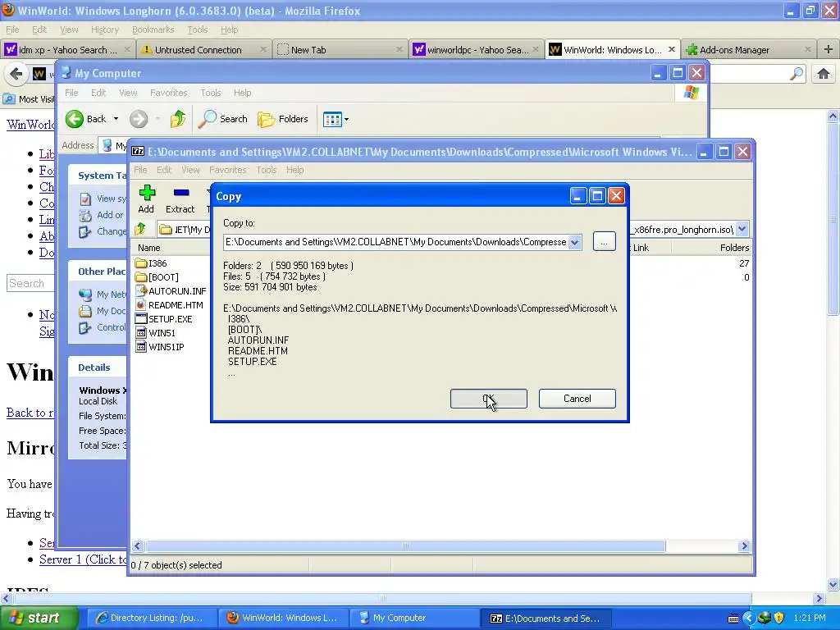
Task: Select the [BOOT] folder
Action: tap(157, 277)
